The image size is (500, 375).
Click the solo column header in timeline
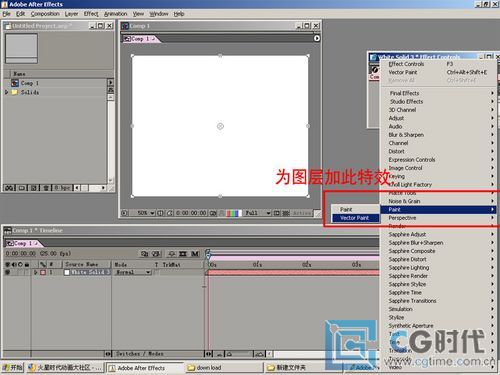point(20,264)
